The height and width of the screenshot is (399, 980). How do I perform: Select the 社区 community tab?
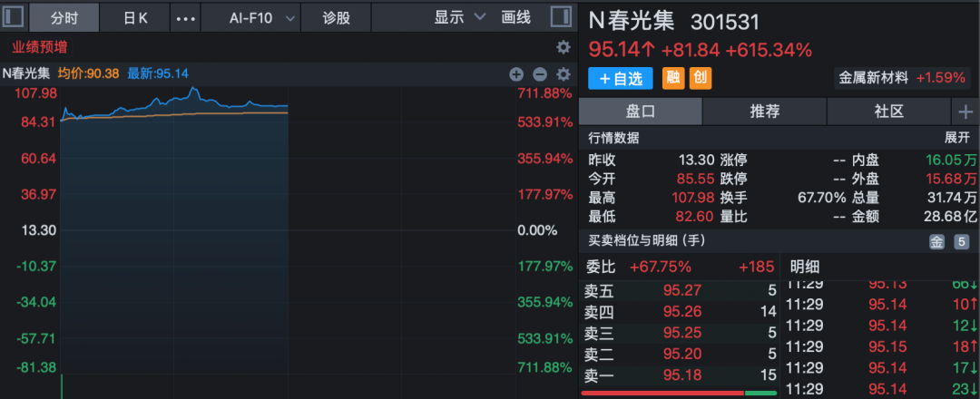point(888,112)
